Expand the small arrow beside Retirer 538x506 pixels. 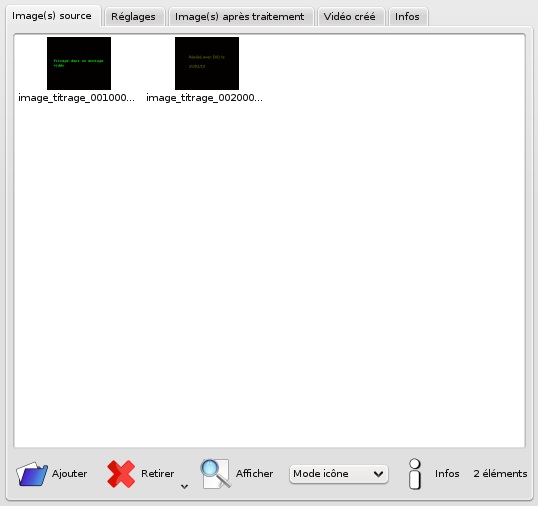pyautogui.click(x=184, y=486)
